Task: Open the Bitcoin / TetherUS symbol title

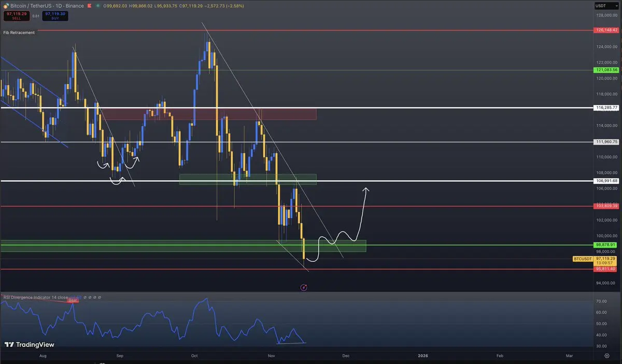Action: 47,6
